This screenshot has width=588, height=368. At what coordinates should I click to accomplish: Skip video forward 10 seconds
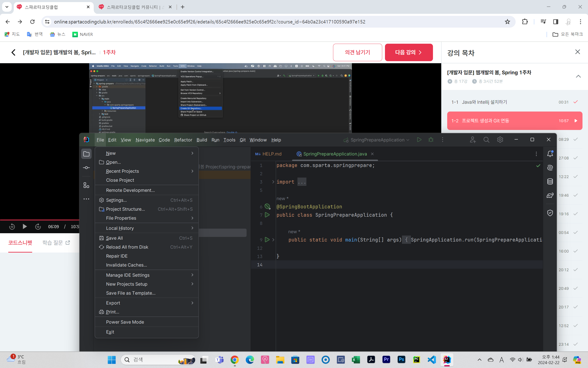38,227
